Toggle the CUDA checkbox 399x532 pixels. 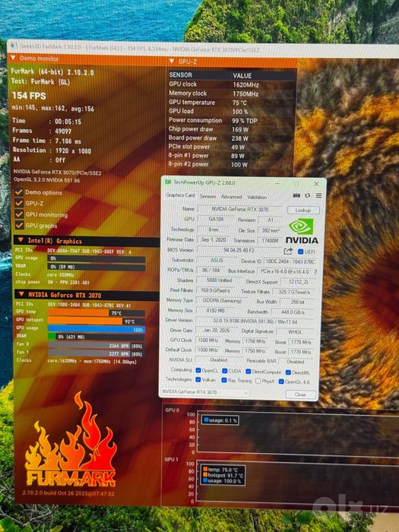[x=224, y=371]
